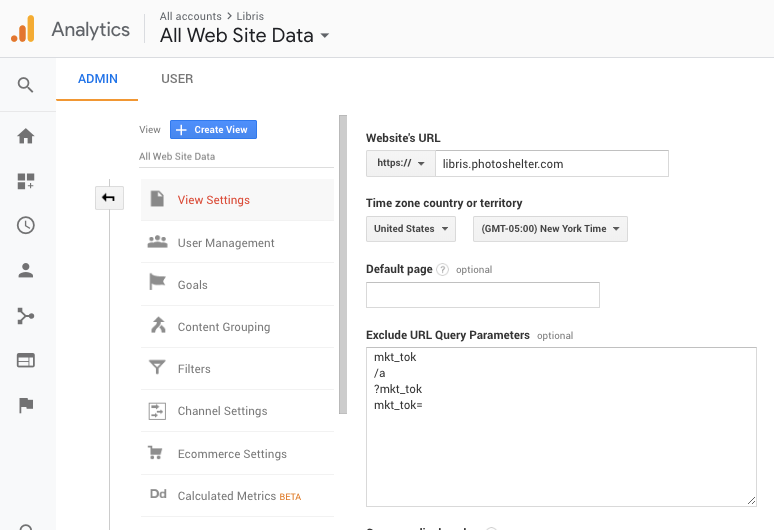The width and height of the screenshot is (774, 530).
Task: Click the textarea resize handle corner
Action: click(751, 501)
